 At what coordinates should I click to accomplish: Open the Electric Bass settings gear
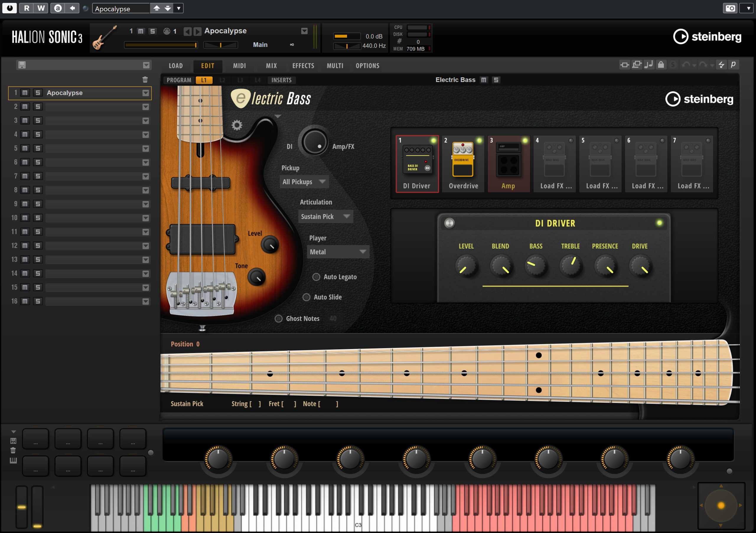(237, 125)
